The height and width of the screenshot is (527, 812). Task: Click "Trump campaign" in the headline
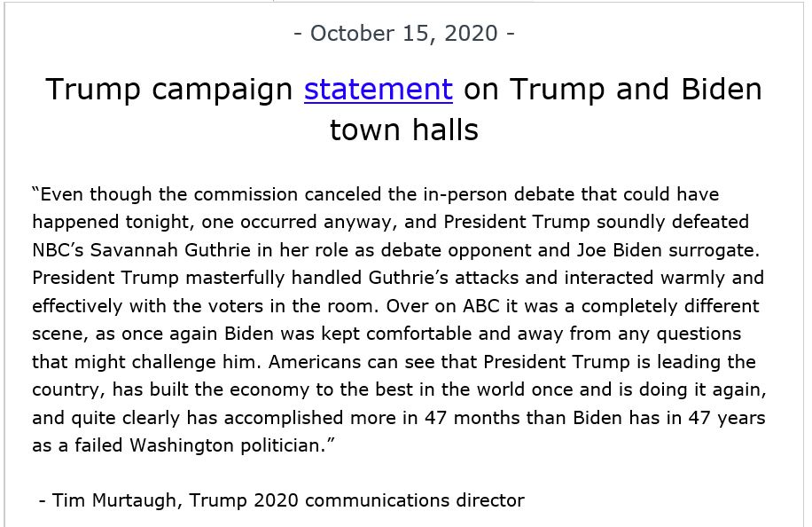169,90
